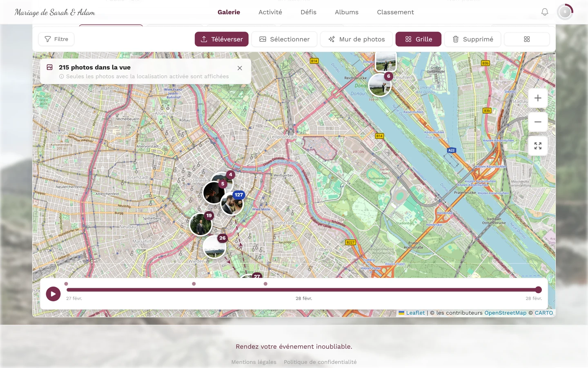Show the Supprimé deleted photos
588x368 pixels.
[x=473, y=39]
